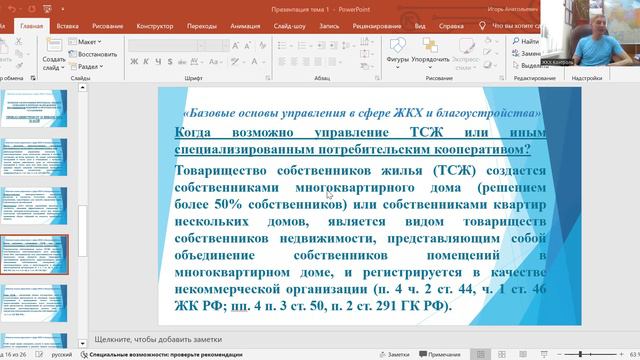Click the Redo icon in title bar
The height and width of the screenshot is (360, 640).
(x=32, y=9)
